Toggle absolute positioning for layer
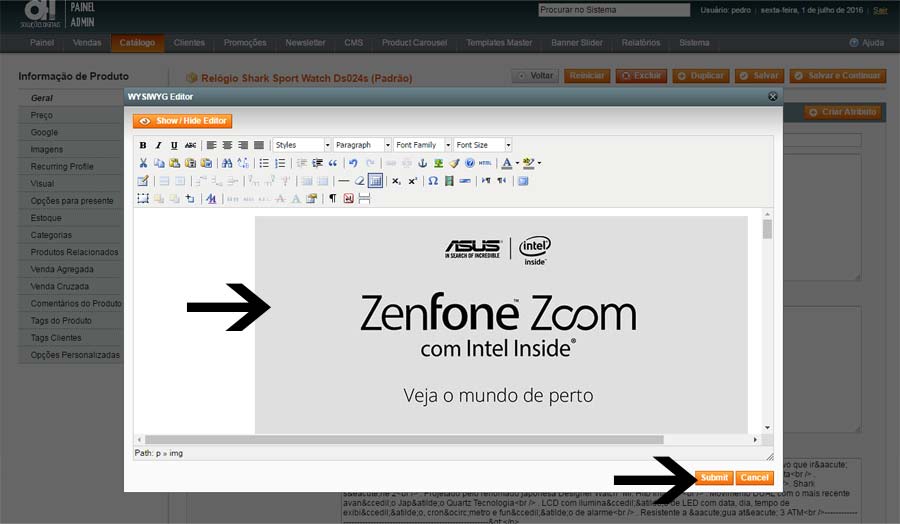The width and height of the screenshot is (900, 524). click(190, 199)
